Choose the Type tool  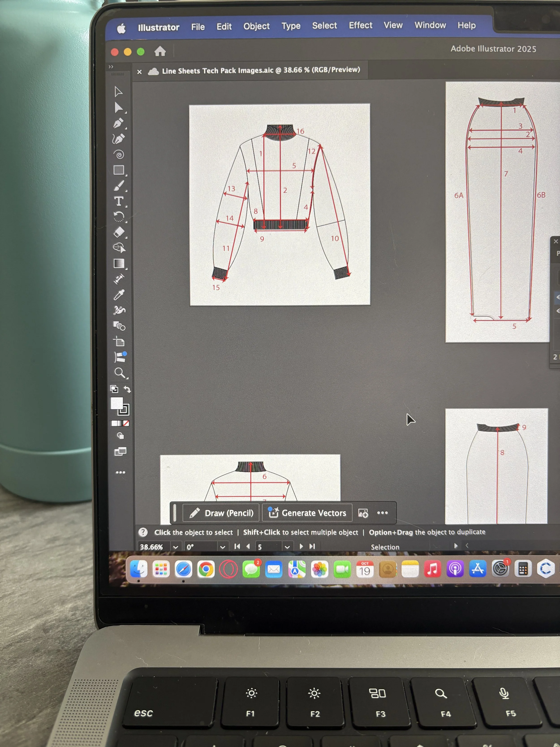(x=118, y=201)
